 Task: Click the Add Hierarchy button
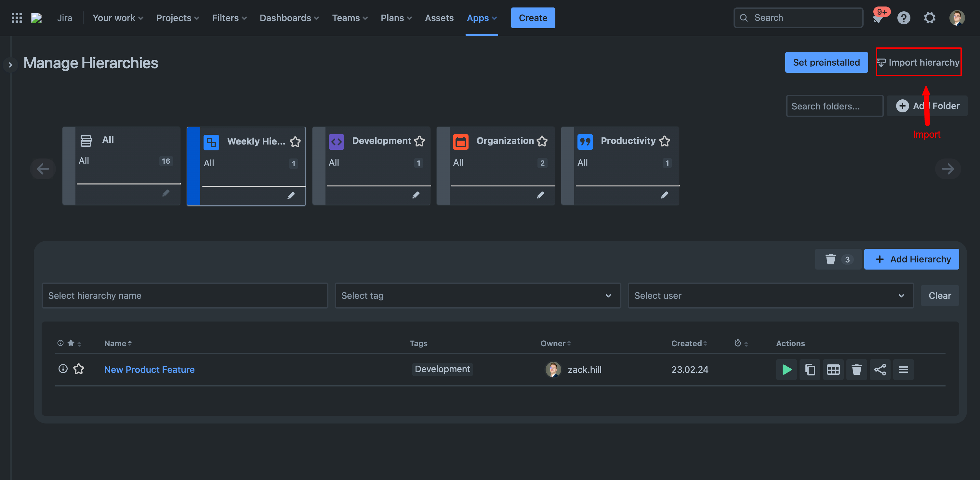coord(911,259)
